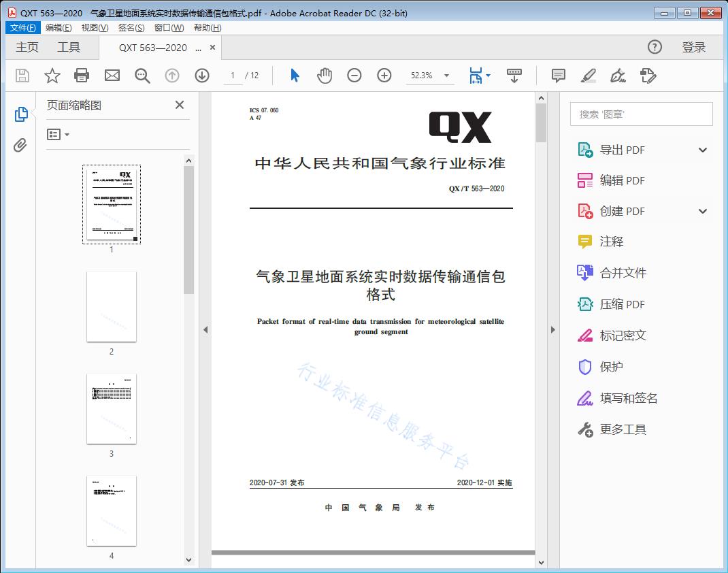The height and width of the screenshot is (573, 728).
Task: Click the zoom out minus icon
Action: point(354,76)
